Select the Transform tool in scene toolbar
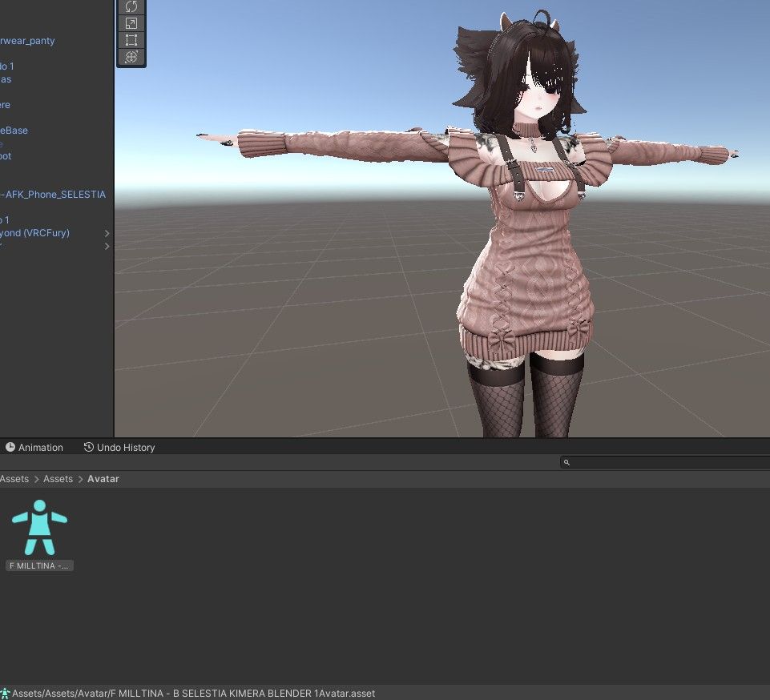The image size is (770, 700). click(131, 56)
